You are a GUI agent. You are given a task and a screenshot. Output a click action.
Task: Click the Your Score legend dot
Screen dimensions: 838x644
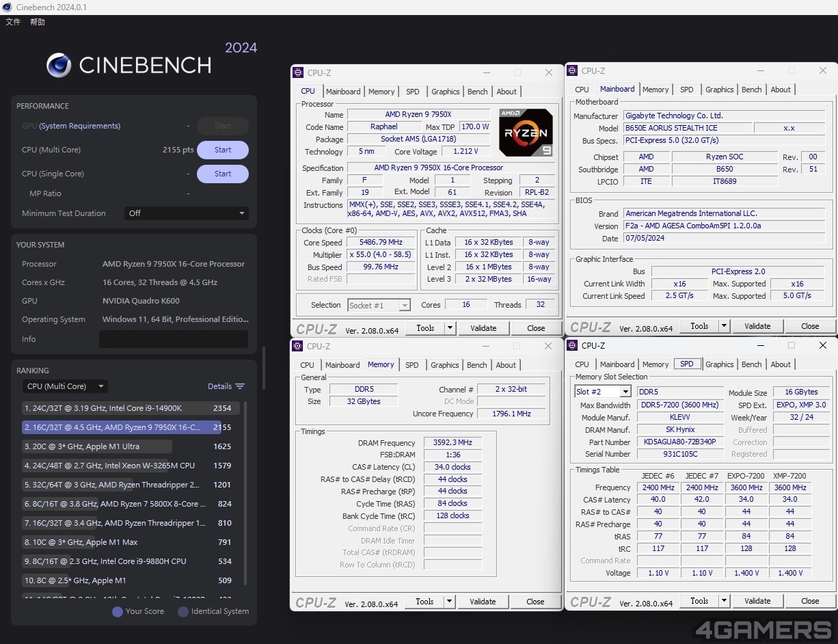tap(118, 611)
